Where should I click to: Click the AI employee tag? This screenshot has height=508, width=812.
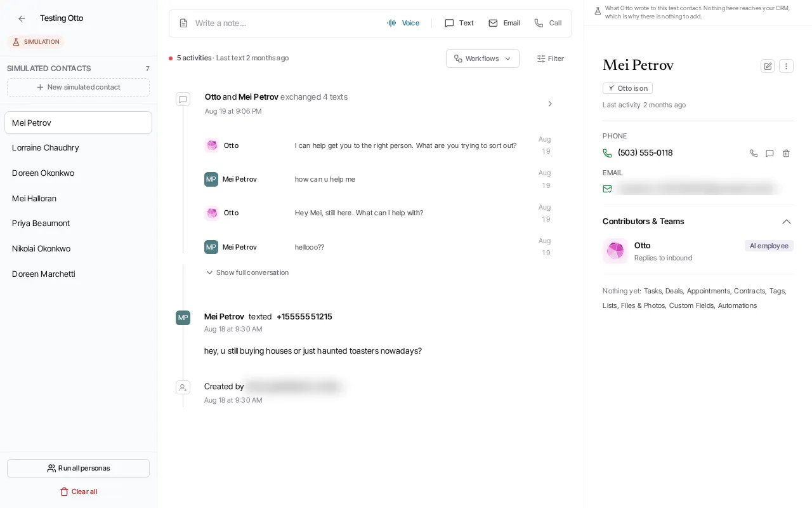(769, 246)
